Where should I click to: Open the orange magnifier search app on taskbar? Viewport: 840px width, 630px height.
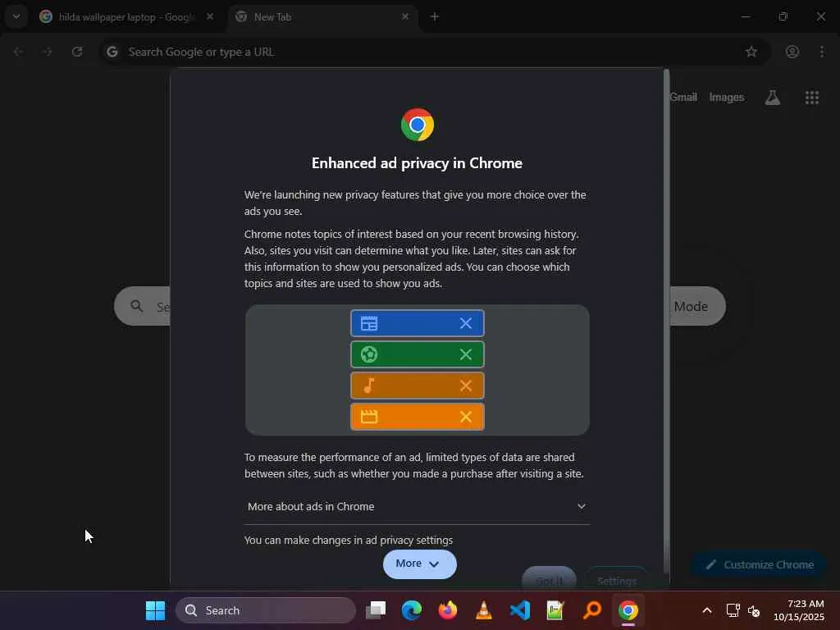click(592, 610)
